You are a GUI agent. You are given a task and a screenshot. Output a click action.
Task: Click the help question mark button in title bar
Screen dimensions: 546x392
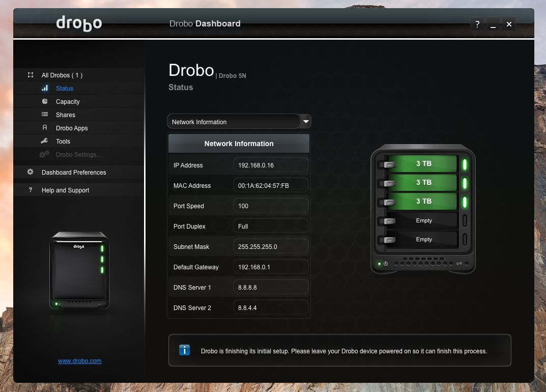pyautogui.click(x=477, y=24)
